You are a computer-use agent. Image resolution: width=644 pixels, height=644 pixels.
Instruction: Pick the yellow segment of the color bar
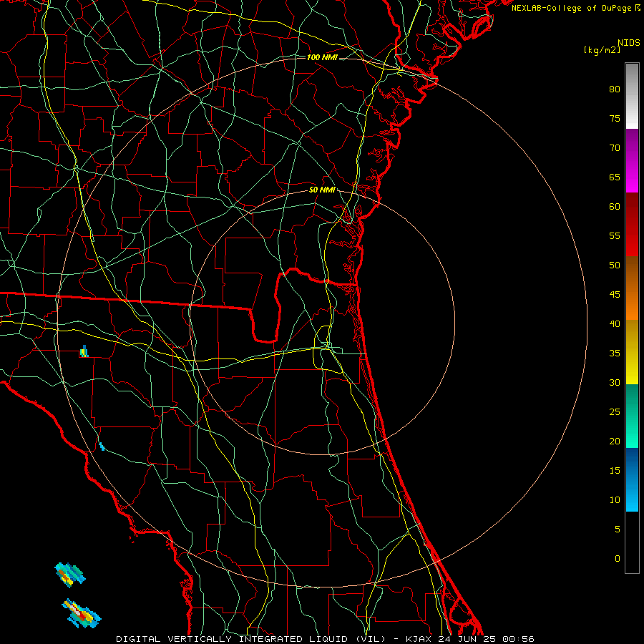pyautogui.click(x=632, y=352)
